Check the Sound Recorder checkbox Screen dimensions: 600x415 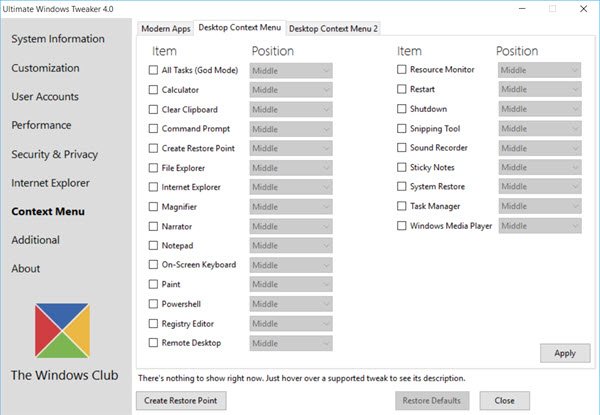point(401,147)
